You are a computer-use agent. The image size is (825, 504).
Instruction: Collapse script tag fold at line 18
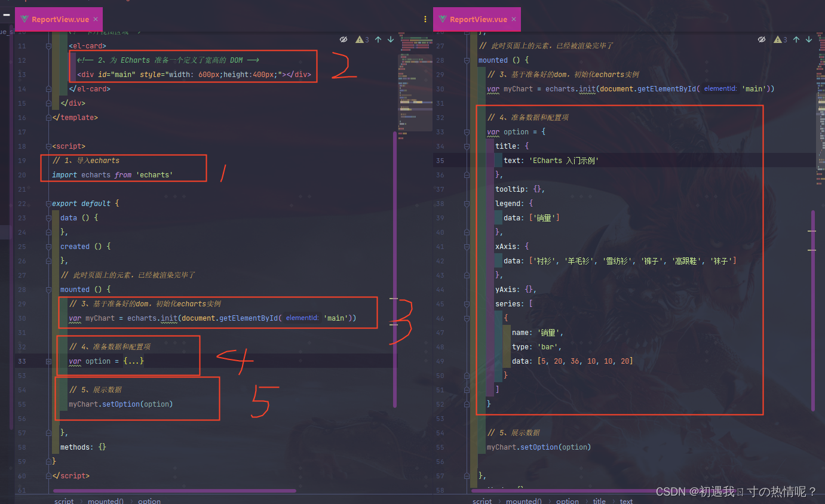point(48,146)
